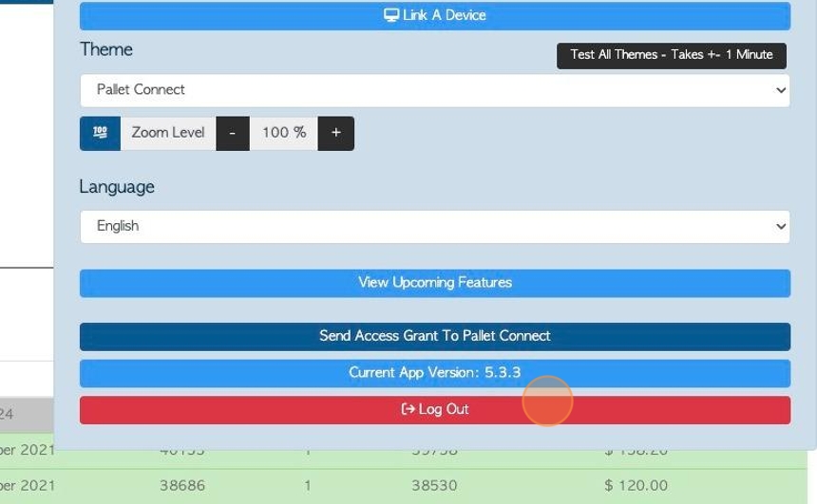Click the Theme heading
This screenshot has height=504, width=817.
coord(106,49)
